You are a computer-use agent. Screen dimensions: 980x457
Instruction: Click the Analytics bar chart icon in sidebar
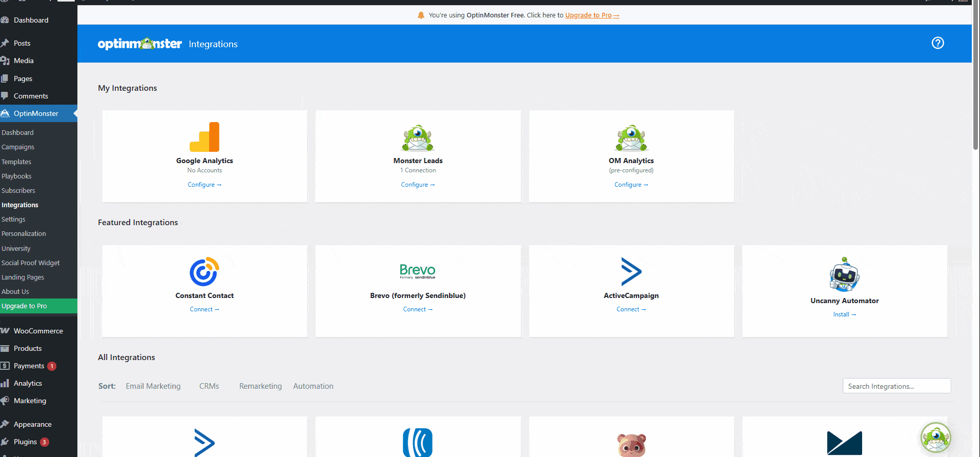tap(5, 383)
